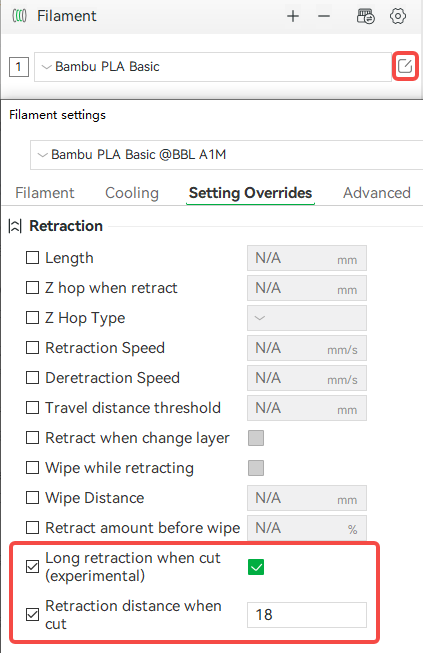Enable the Length override checkbox
423x653 pixels.
(32, 258)
